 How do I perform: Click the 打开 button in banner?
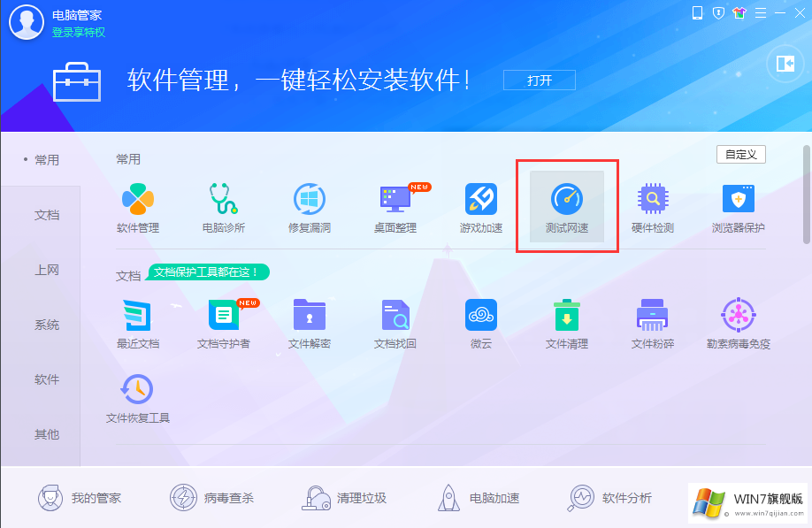click(539, 80)
